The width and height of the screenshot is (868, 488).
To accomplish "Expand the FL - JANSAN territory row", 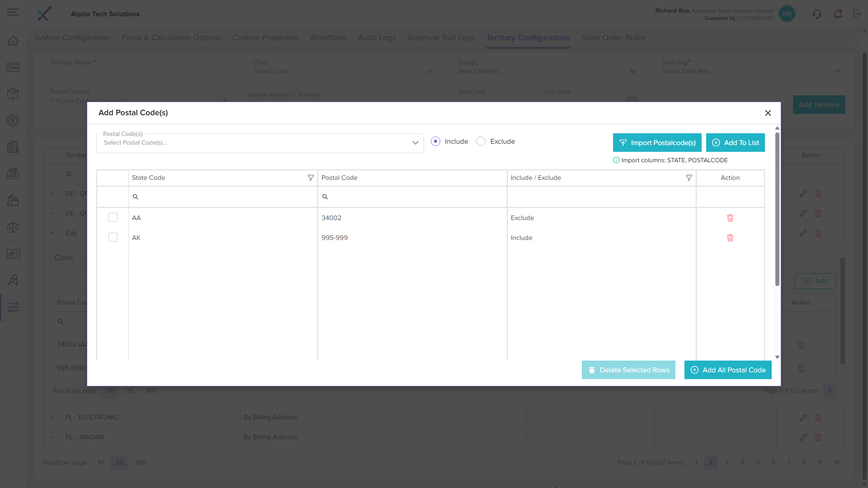I will point(53,437).
